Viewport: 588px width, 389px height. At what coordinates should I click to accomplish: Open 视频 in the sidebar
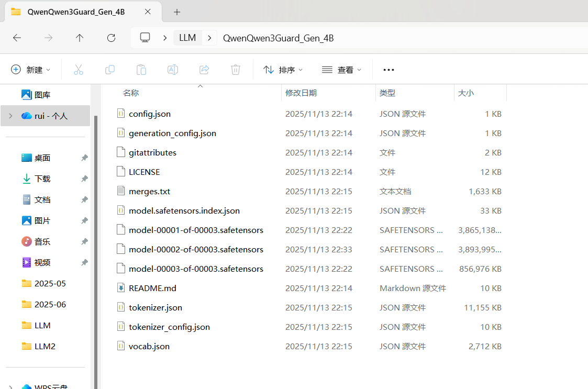click(x=36, y=263)
